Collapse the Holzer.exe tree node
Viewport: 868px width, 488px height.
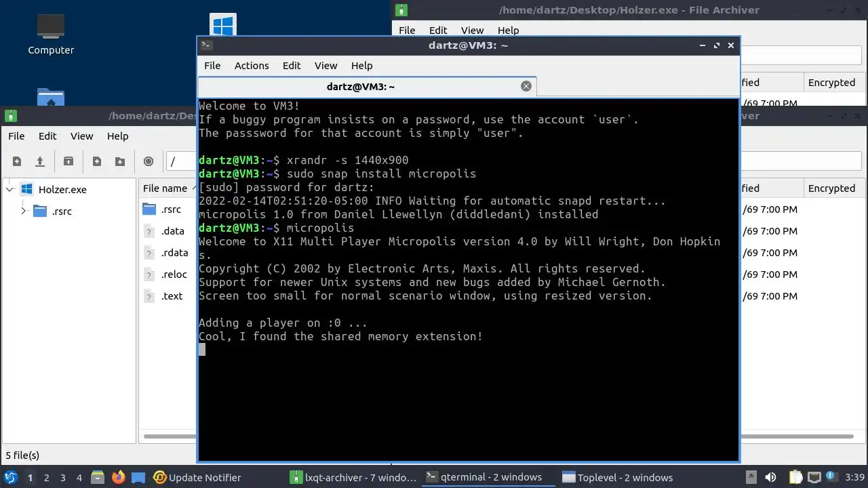click(9, 190)
